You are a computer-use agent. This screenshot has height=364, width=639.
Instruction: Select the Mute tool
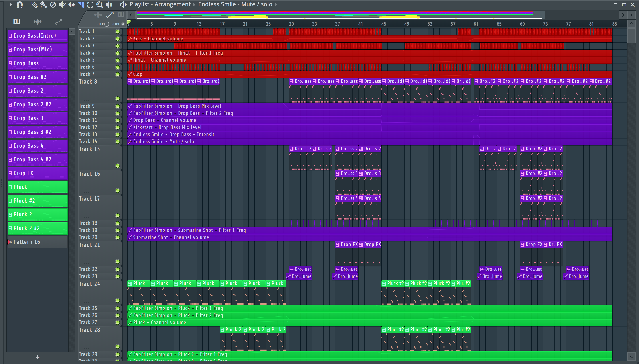click(x=62, y=4)
